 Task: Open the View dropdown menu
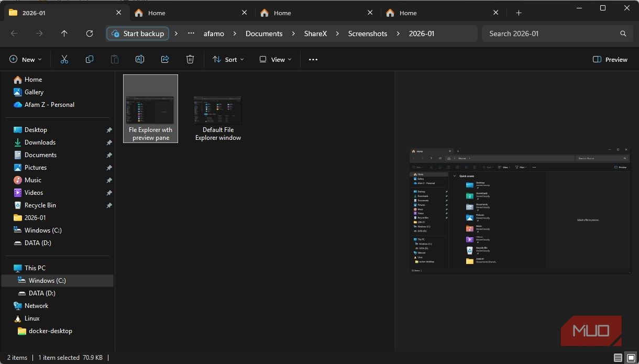(x=276, y=60)
